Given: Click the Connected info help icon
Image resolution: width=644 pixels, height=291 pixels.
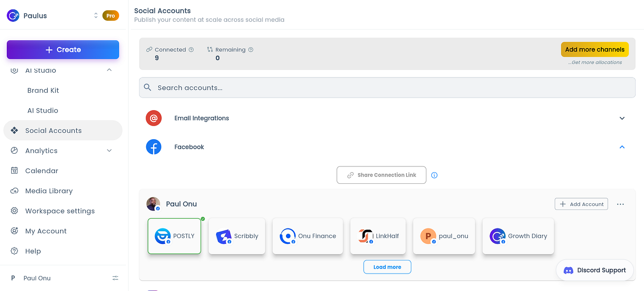Looking at the screenshot, I should pos(191,49).
